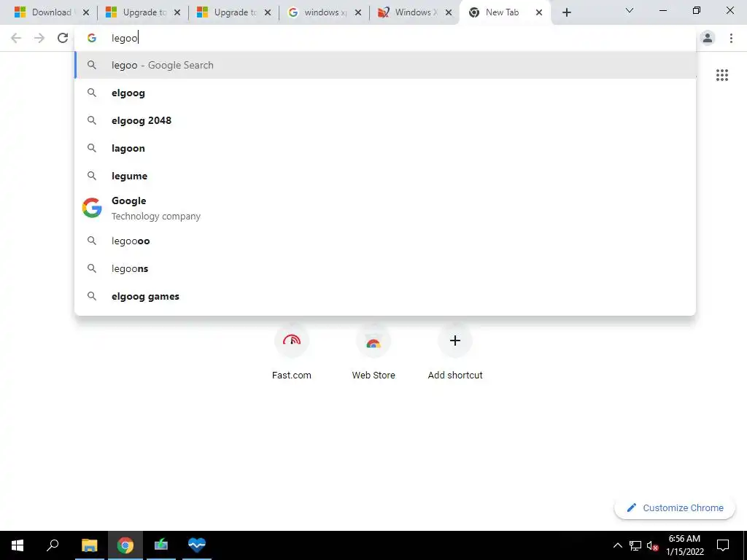Open the green arrow app on the taskbar
The image size is (747, 560).
tap(161, 545)
